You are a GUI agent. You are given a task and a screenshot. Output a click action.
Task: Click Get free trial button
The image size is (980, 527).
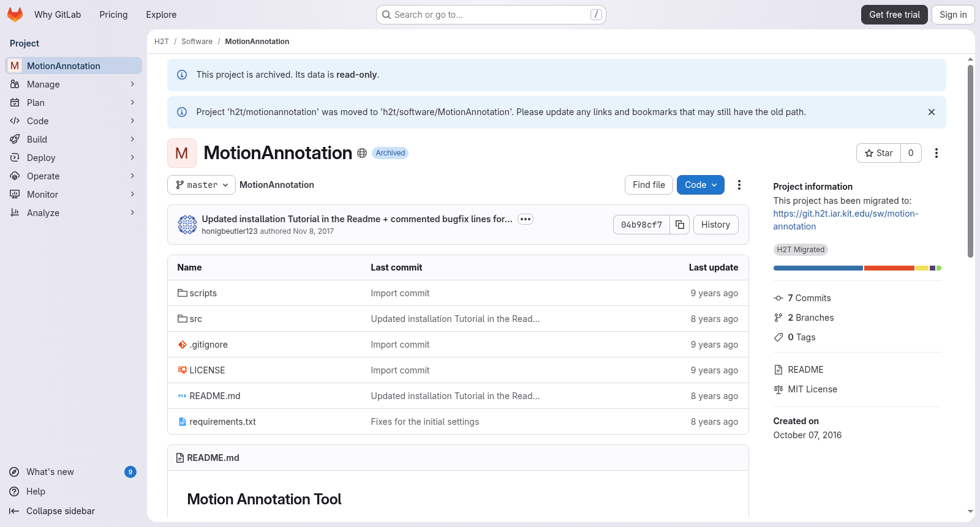(x=894, y=15)
